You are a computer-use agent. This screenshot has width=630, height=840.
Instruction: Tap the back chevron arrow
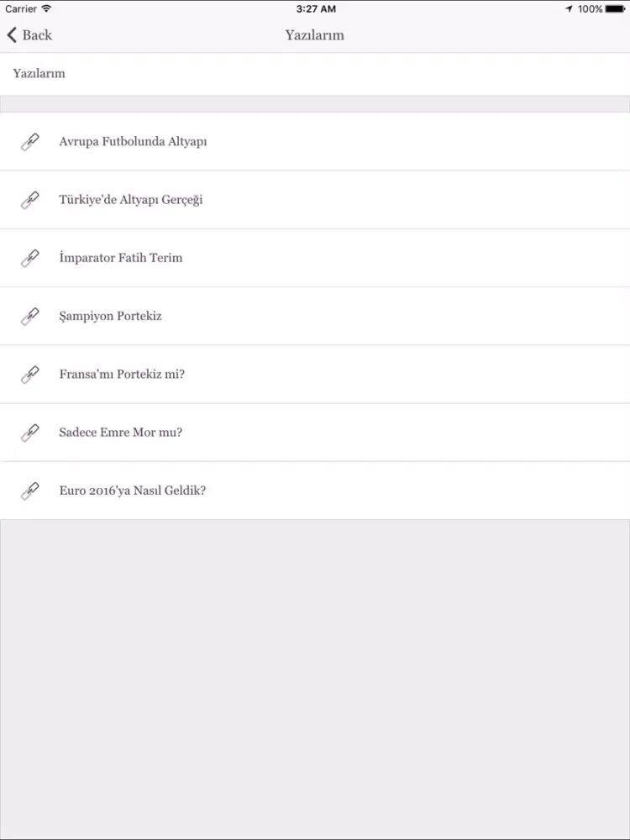point(12,34)
